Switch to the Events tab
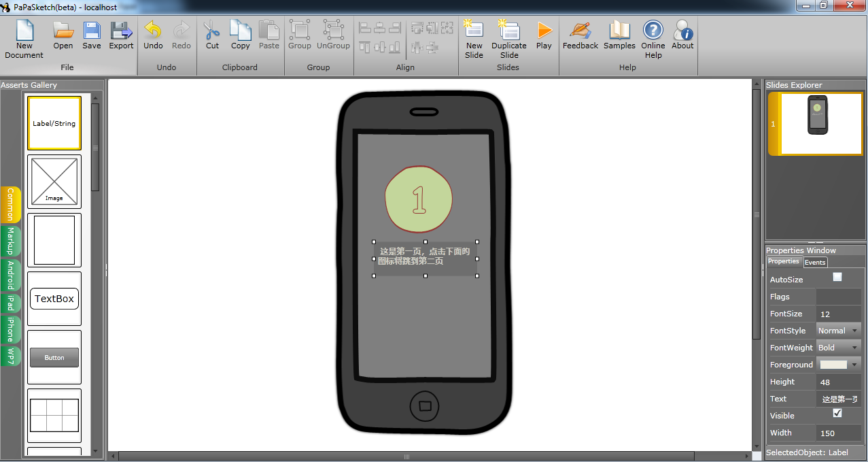 815,262
